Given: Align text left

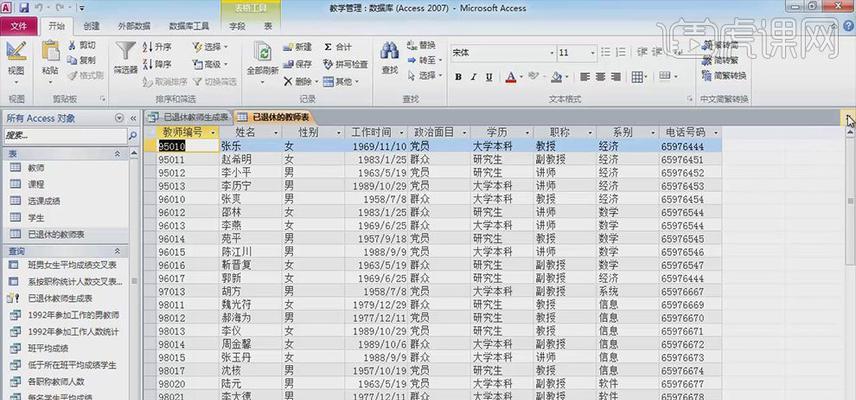Looking at the screenshot, I should pyautogui.click(x=585, y=77).
